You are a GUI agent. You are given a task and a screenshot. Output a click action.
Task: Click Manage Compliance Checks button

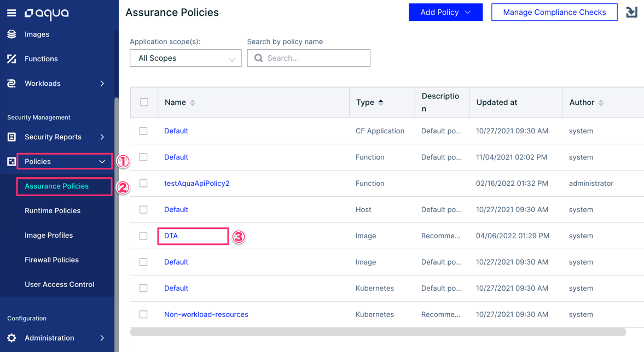[x=554, y=12]
